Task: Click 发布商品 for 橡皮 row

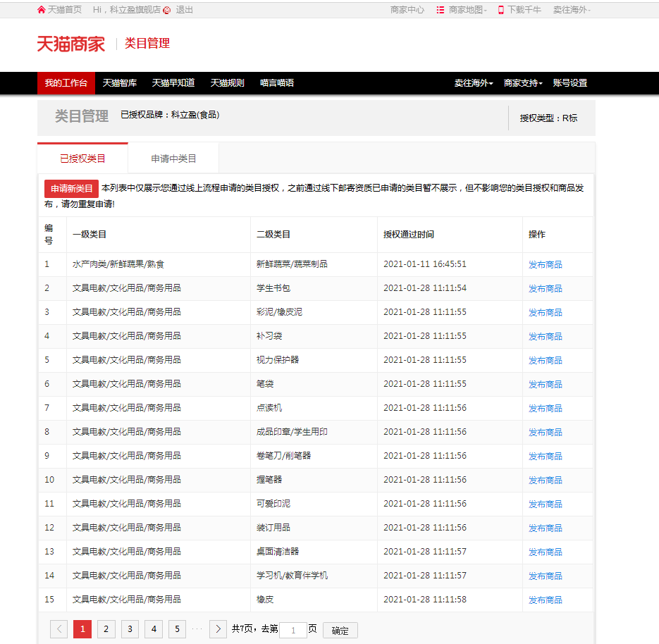Action: click(545, 600)
